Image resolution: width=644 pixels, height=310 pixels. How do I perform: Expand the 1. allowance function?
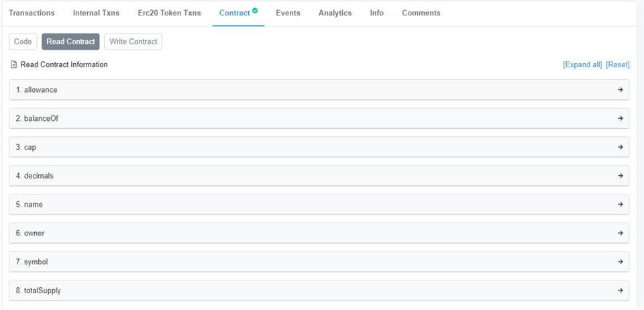[319, 89]
